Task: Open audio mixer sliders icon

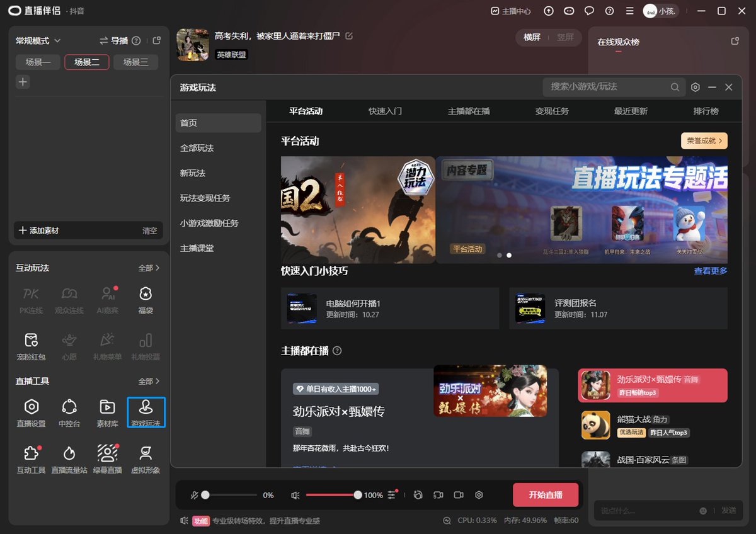Action: 392,495
